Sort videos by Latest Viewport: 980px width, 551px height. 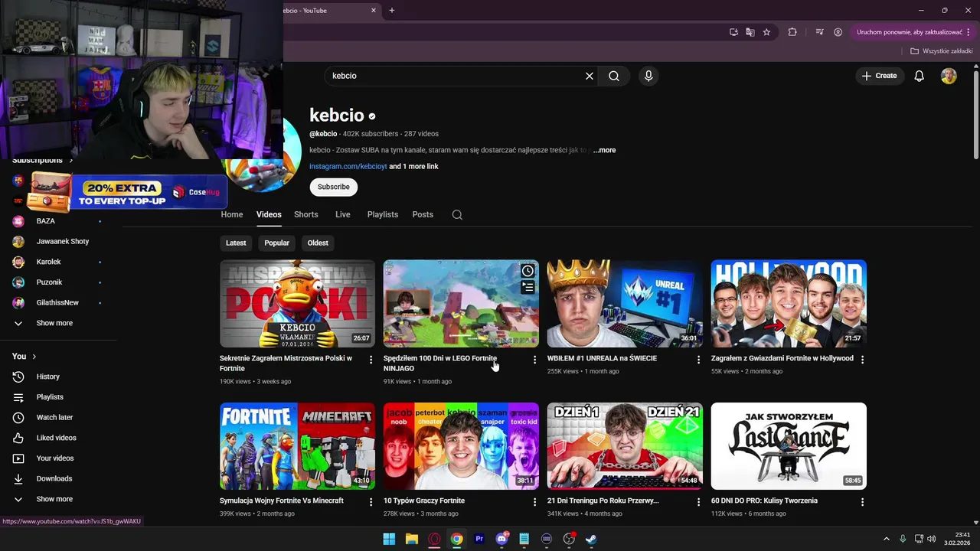pos(236,243)
